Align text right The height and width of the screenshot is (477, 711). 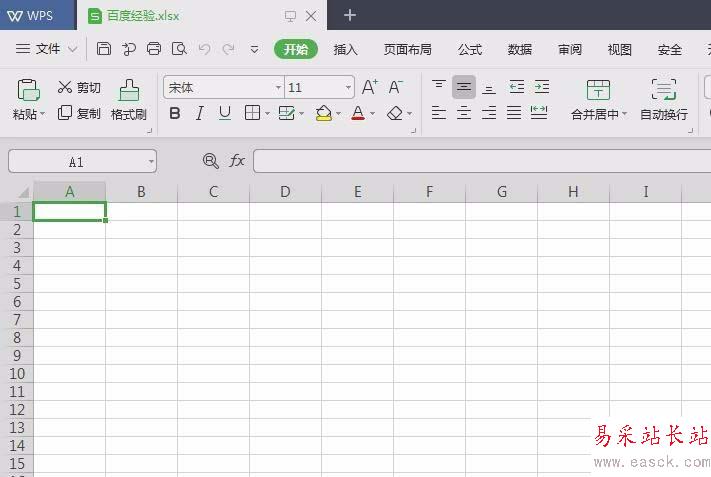click(x=489, y=112)
